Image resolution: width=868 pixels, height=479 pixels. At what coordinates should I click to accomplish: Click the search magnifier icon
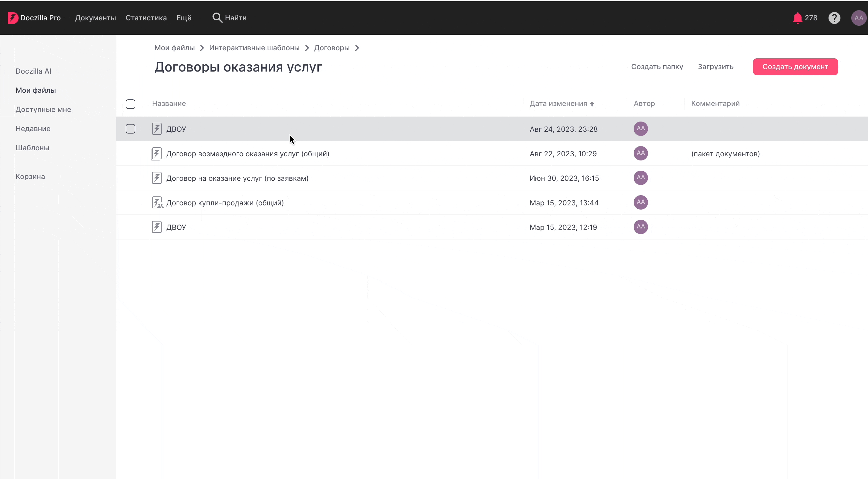pyautogui.click(x=217, y=18)
